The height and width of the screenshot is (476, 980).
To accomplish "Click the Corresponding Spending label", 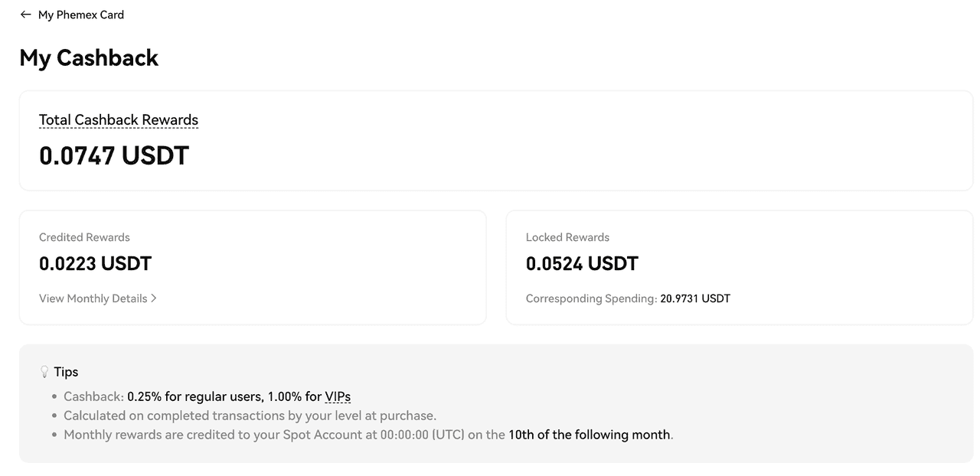I will 591,298.
